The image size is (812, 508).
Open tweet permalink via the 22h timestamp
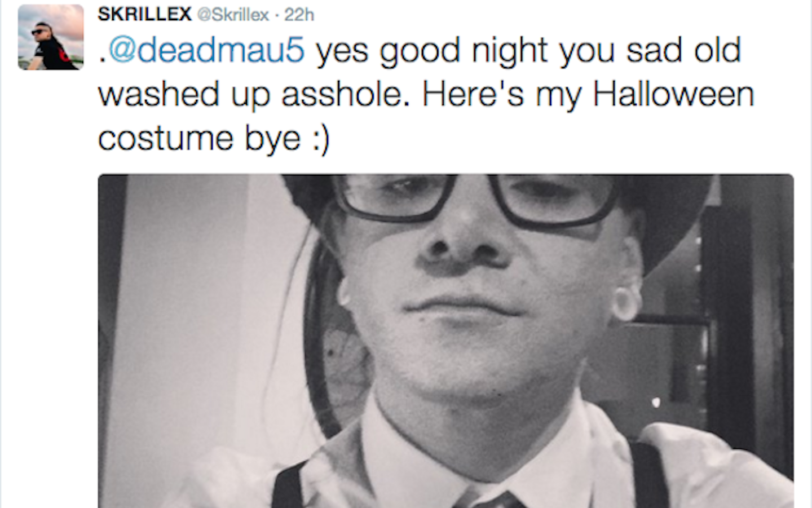[299, 15]
